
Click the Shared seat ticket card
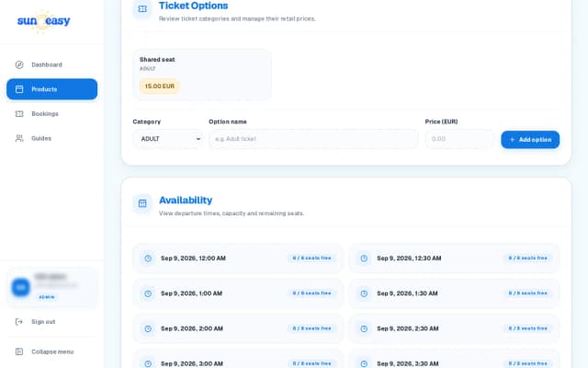click(x=202, y=75)
